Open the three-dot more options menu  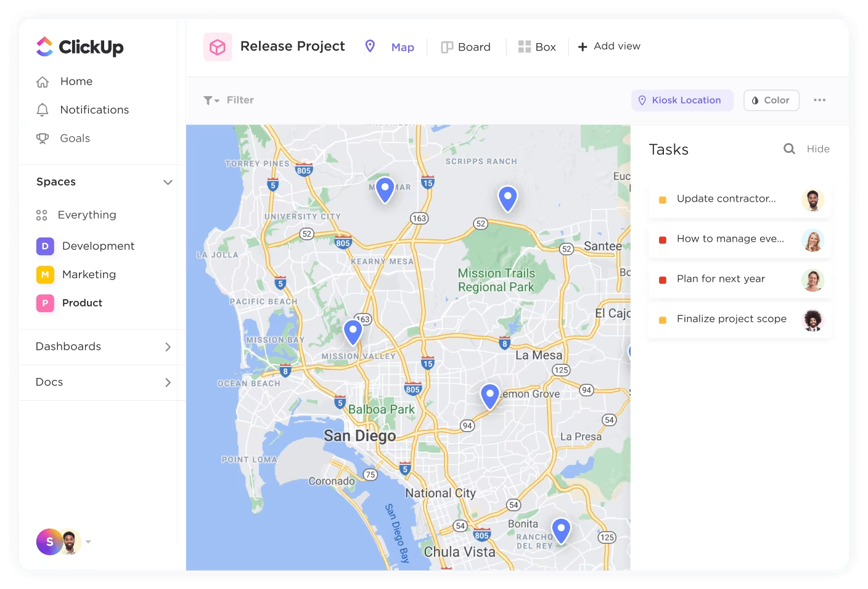point(819,100)
